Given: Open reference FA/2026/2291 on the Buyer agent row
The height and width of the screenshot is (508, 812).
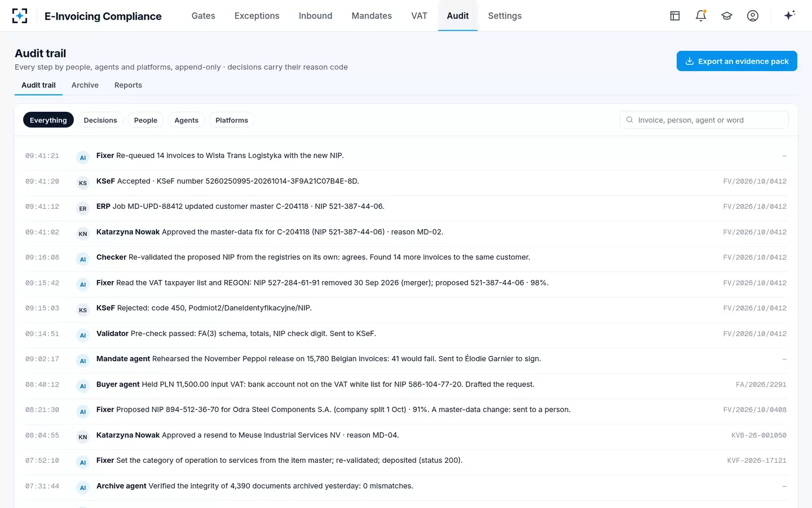Looking at the screenshot, I should [761, 384].
